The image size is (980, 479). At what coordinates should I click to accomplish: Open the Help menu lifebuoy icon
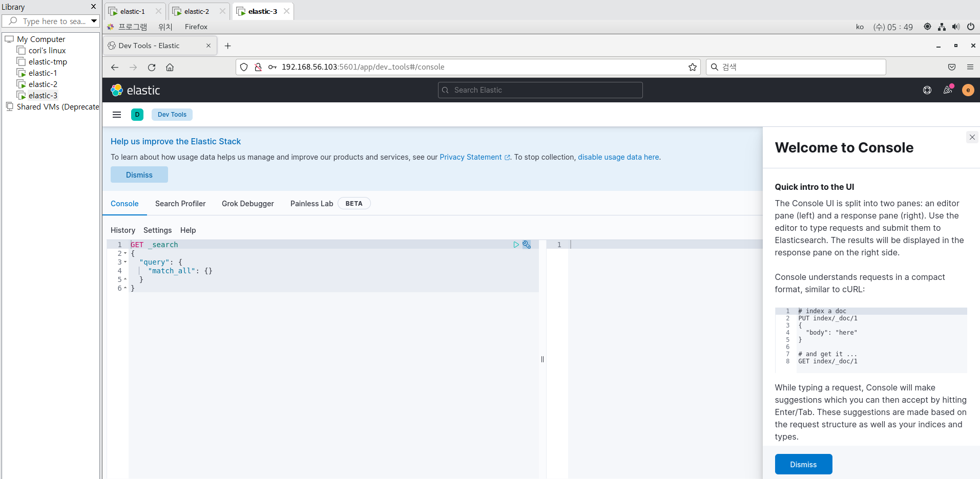tap(927, 90)
